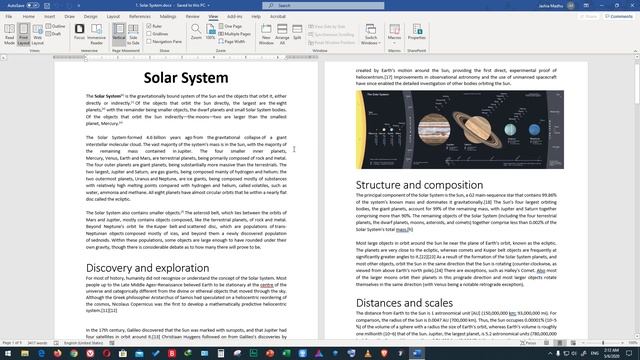Enable the Gridlines checkbox
Image resolution: width=640 pixels, height=360 pixels.
click(x=149, y=34)
